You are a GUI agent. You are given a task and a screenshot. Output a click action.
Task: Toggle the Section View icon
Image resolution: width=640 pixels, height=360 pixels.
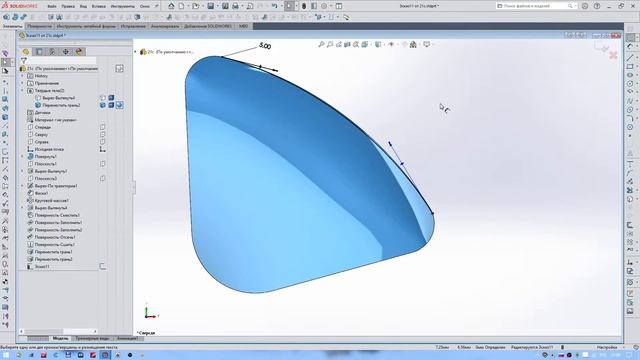tap(347, 44)
